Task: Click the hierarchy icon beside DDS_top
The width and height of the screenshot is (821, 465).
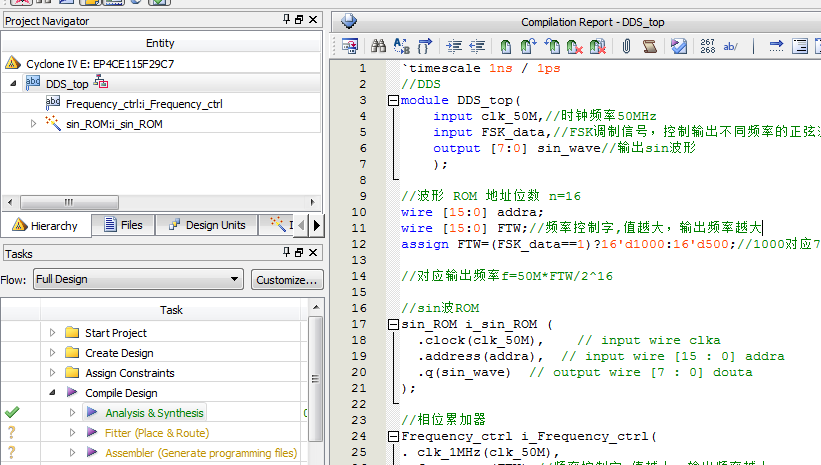Action: 101,82
